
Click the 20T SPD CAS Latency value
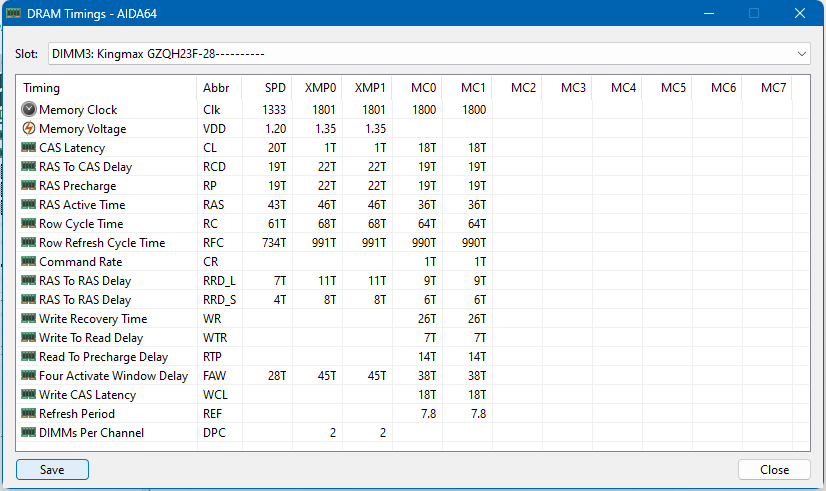(277, 148)
